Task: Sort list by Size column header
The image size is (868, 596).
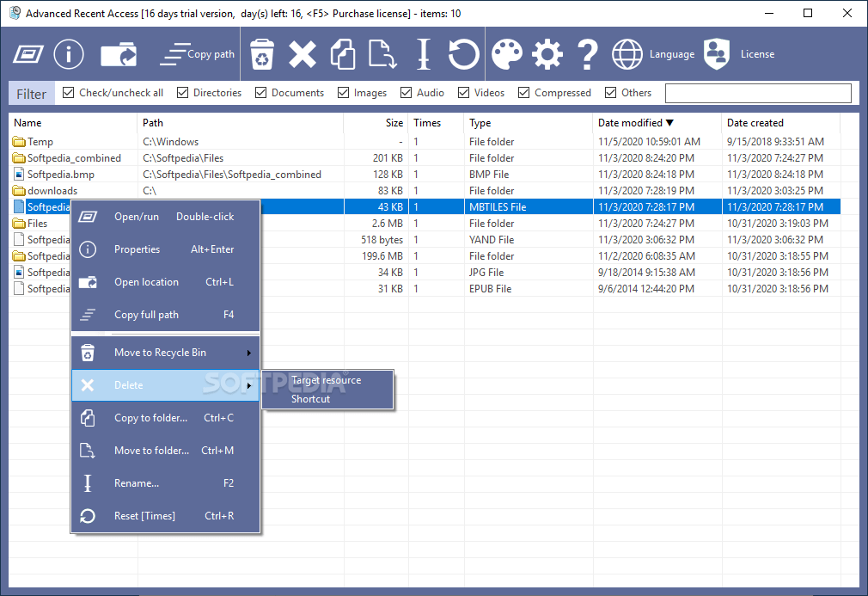Action: 376,123
